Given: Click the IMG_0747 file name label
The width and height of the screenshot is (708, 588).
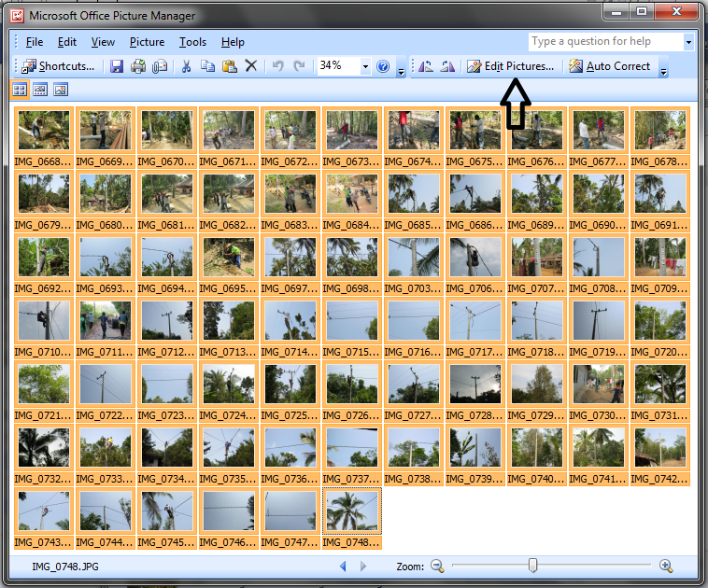Looking at the screenshot, I should click(290, 542).
